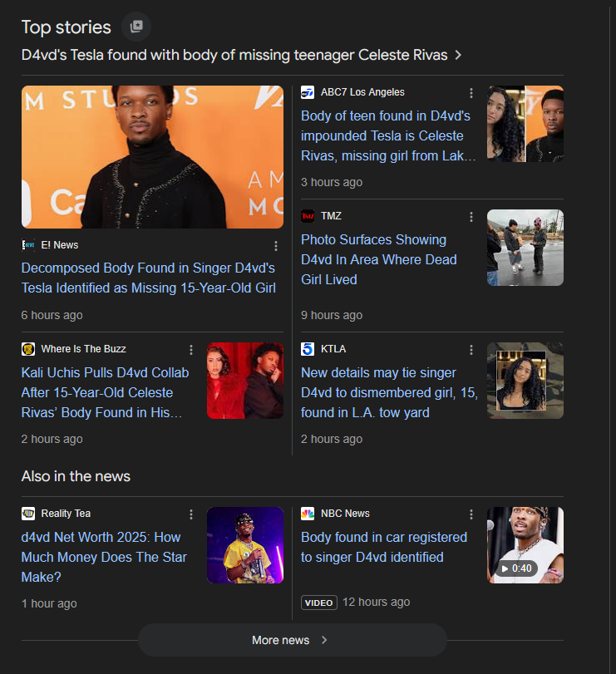Open the Kali Uchis story thumbnail
This screenshot has height=674, width=616.
(x=245, y=381)
